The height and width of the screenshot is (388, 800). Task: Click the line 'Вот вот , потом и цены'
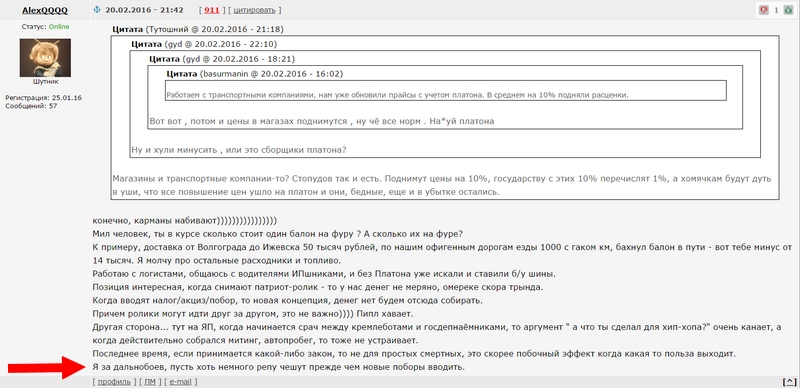(322, 122)
